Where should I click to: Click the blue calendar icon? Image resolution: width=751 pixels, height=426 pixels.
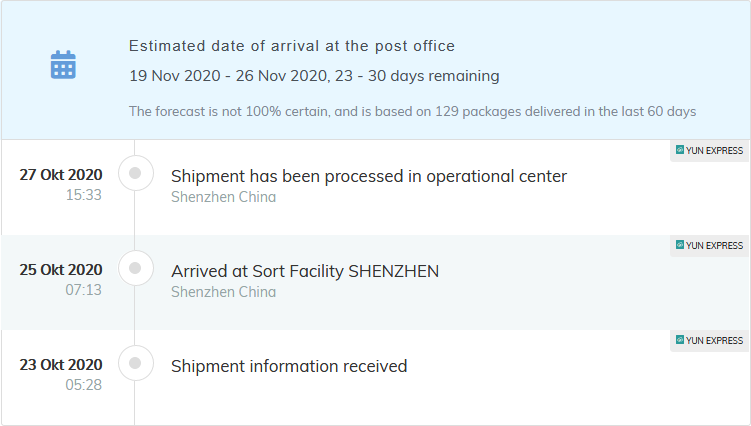click(63, 65)
